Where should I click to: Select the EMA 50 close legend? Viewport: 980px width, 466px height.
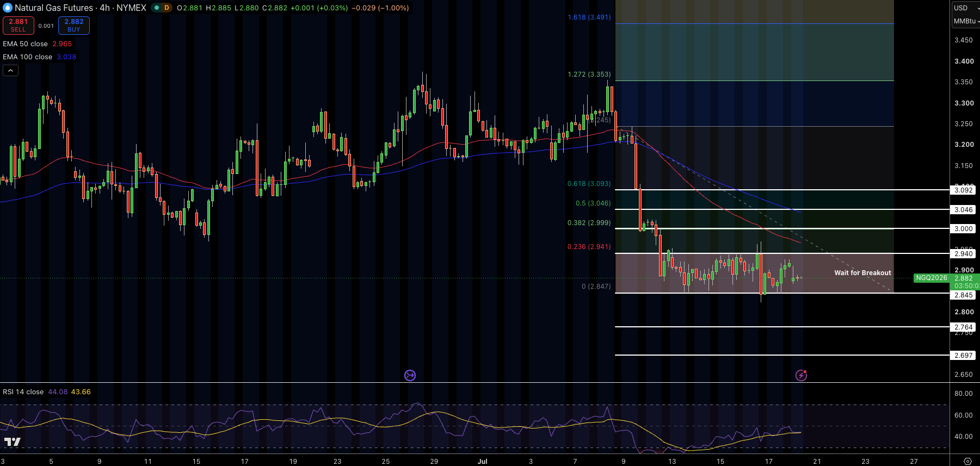click(38, 44)
